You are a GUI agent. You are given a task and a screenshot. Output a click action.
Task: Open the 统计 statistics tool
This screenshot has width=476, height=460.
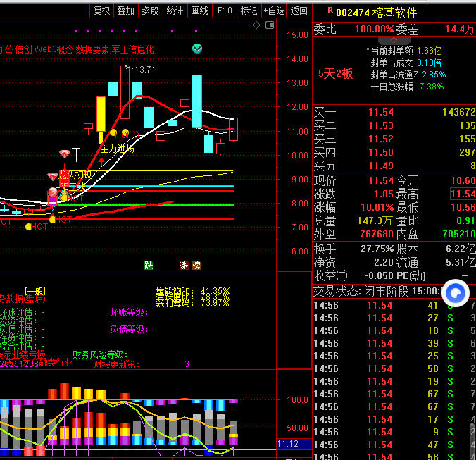pos(175,11)
